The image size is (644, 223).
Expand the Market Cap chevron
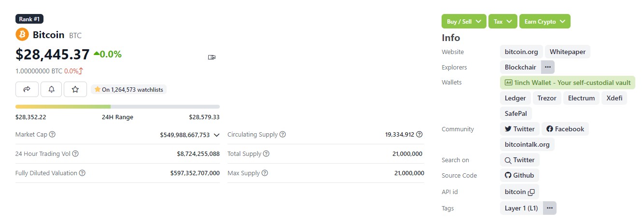coord(216,135)
